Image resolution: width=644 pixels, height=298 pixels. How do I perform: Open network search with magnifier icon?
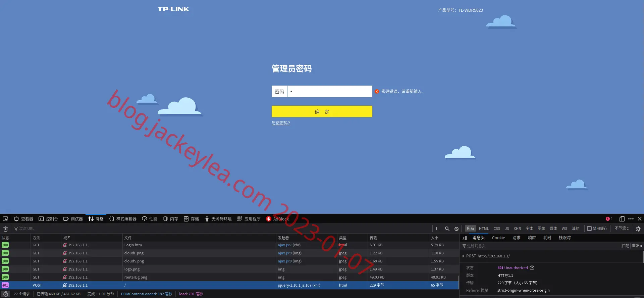click(447, 229)
